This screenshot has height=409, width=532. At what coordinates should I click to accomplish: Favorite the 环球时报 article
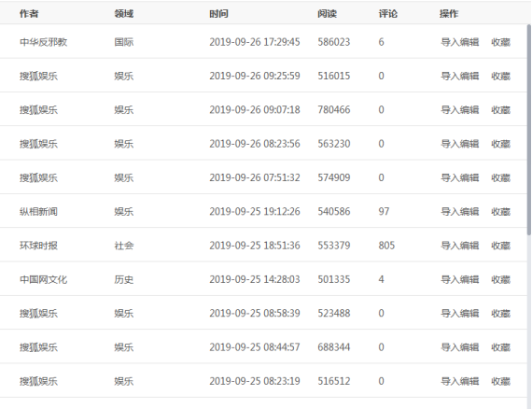(501, 246)
